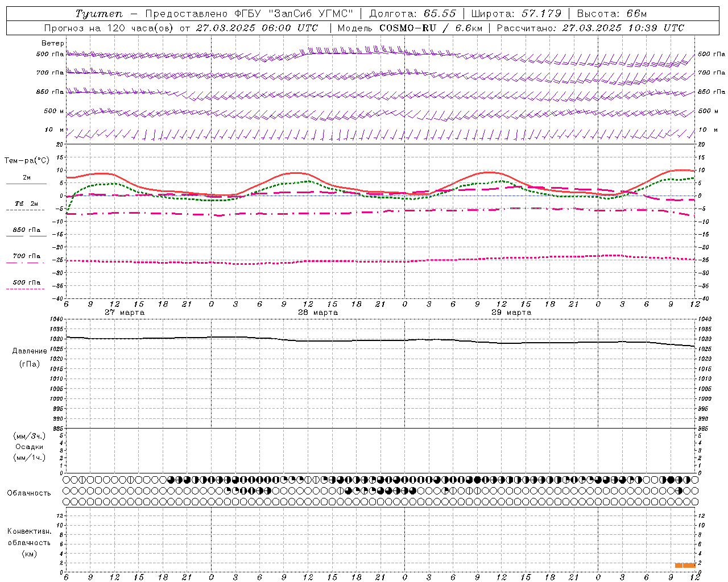Click the "(км)" unit label under Конвективн.

coord(30,554)
